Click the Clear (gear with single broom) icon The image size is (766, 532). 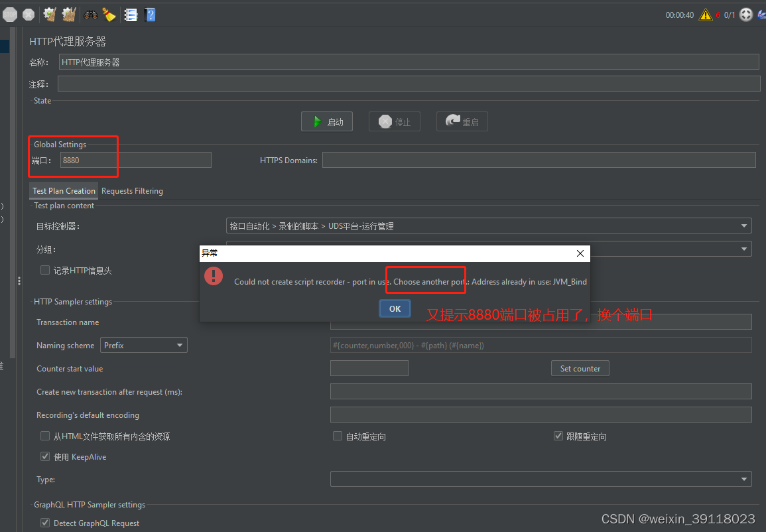pos(49,15)
